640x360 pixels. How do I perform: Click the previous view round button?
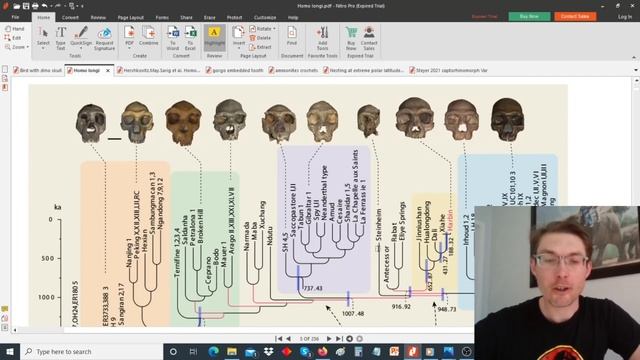(x=349, y=339)
